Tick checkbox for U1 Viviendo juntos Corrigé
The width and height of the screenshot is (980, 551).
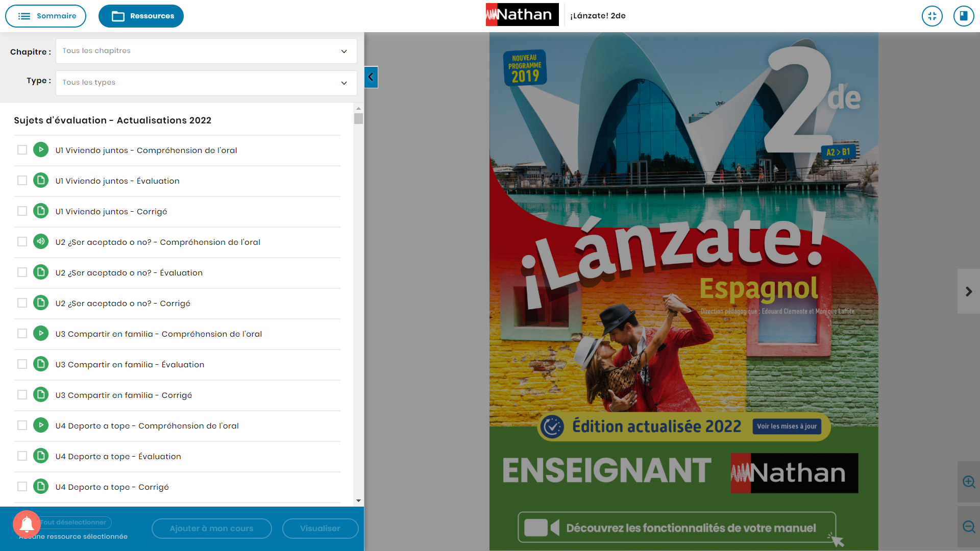click(x=22, y=211)
